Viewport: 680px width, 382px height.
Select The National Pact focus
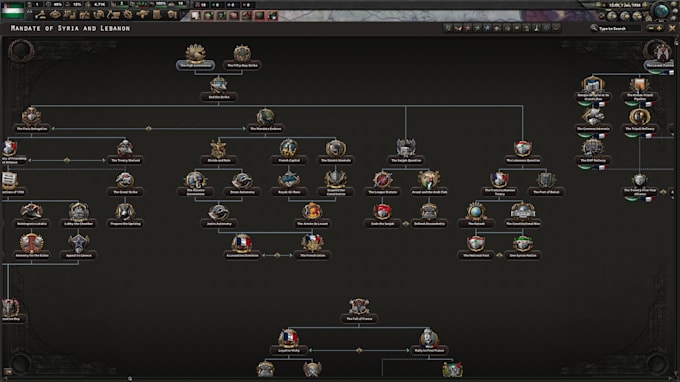pos(476,247)
